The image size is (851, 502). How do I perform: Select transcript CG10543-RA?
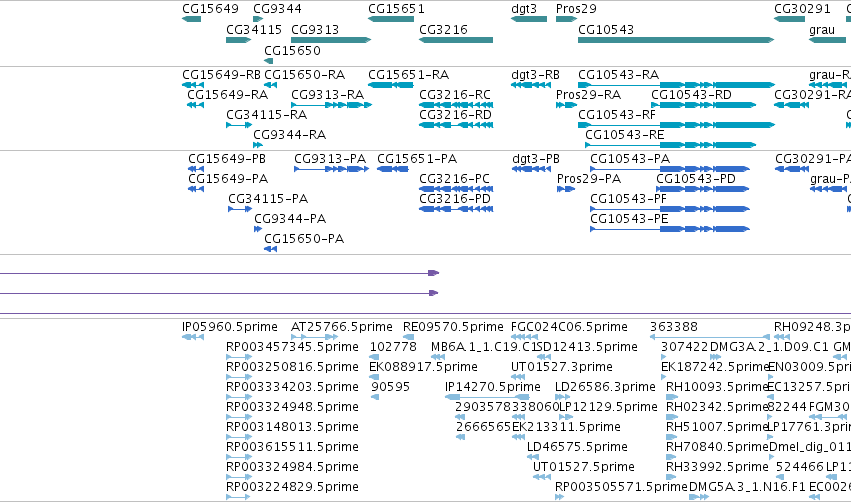coord(676,85)
